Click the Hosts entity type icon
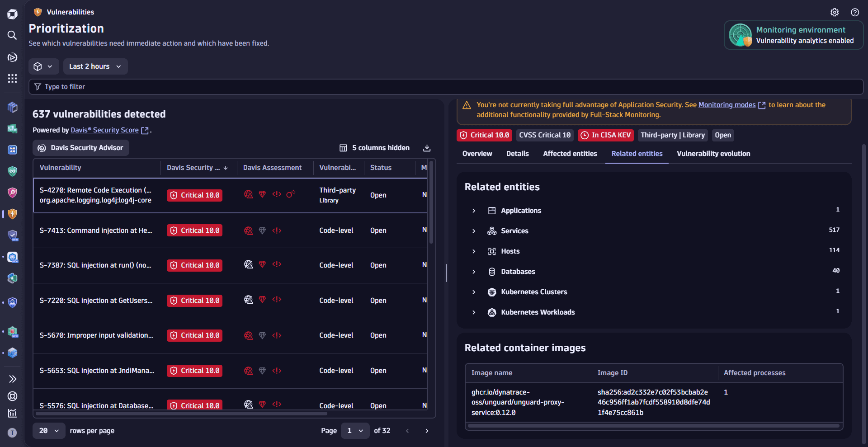 pos(492,251)
